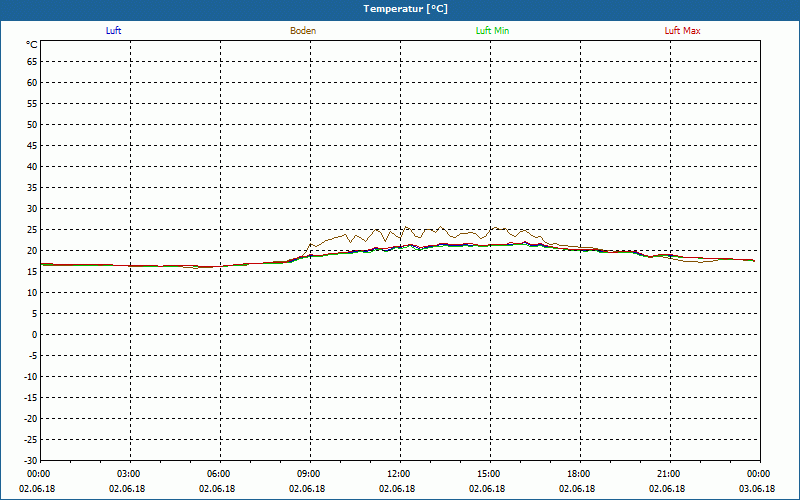This screenshot has width=800, height=500.
Task: Click the 15:00 time axis label
Action: click(x=489, y=474)
